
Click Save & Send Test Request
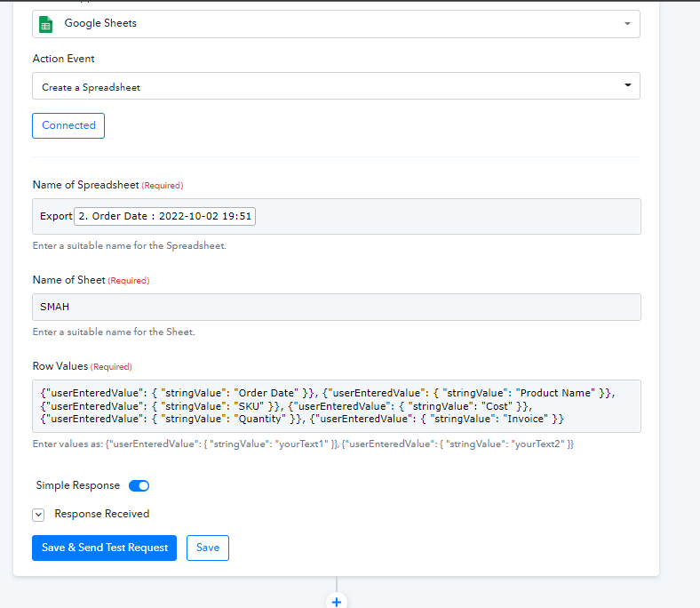pyautogui.click(x=105, y=548)
